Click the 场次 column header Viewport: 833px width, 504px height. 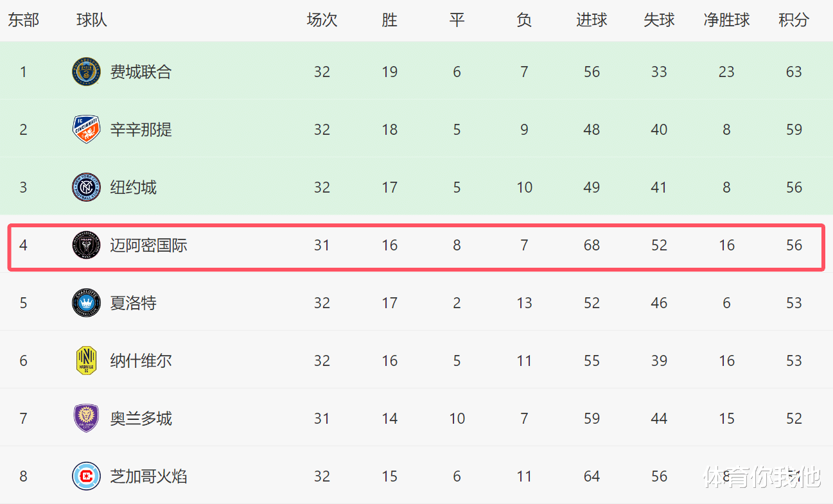322,20
